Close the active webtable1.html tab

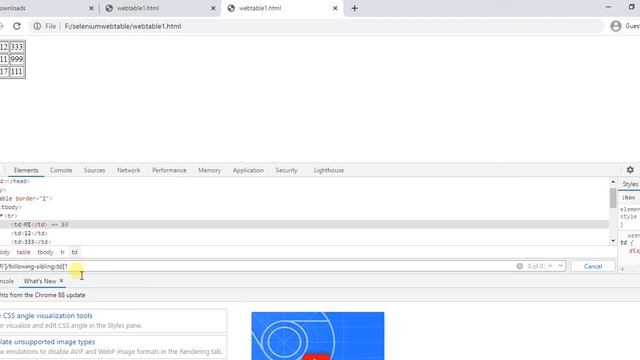(335, 8)
